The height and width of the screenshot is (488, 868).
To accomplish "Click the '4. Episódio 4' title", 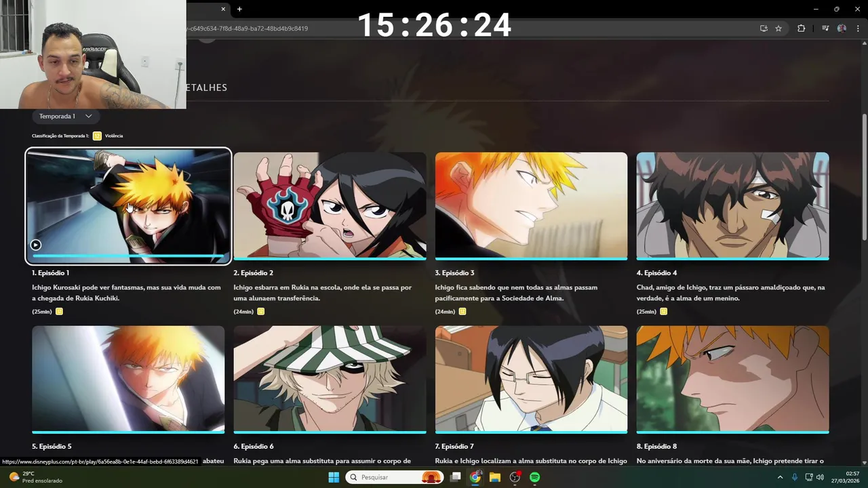I will point(656,272).
